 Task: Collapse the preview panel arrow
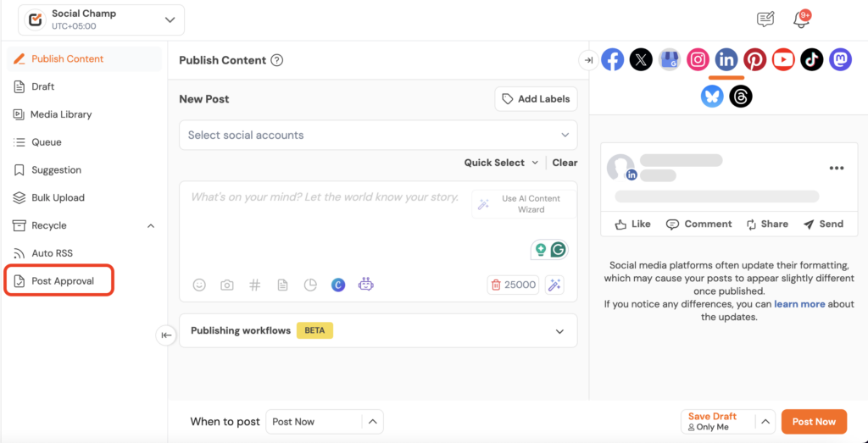587,59
